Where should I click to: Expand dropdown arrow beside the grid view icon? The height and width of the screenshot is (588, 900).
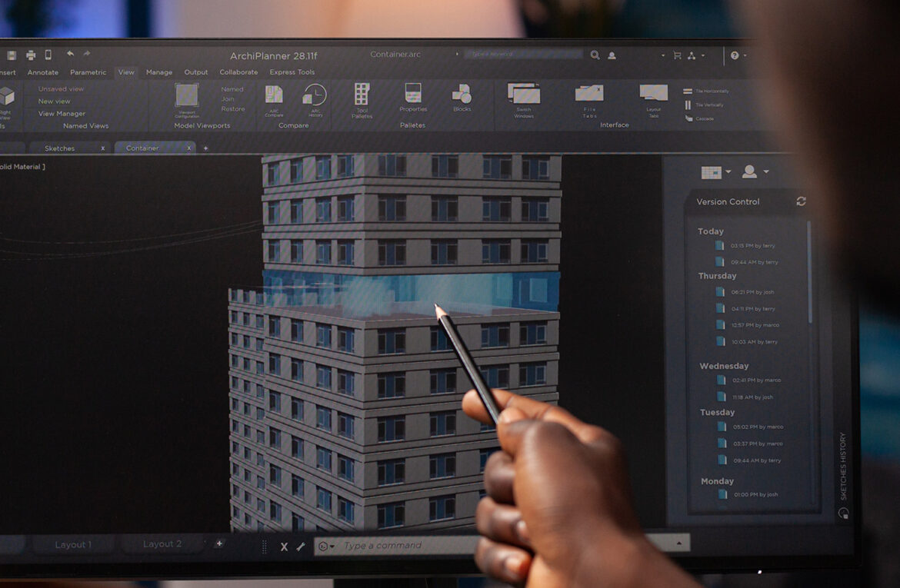click(728, 171)
